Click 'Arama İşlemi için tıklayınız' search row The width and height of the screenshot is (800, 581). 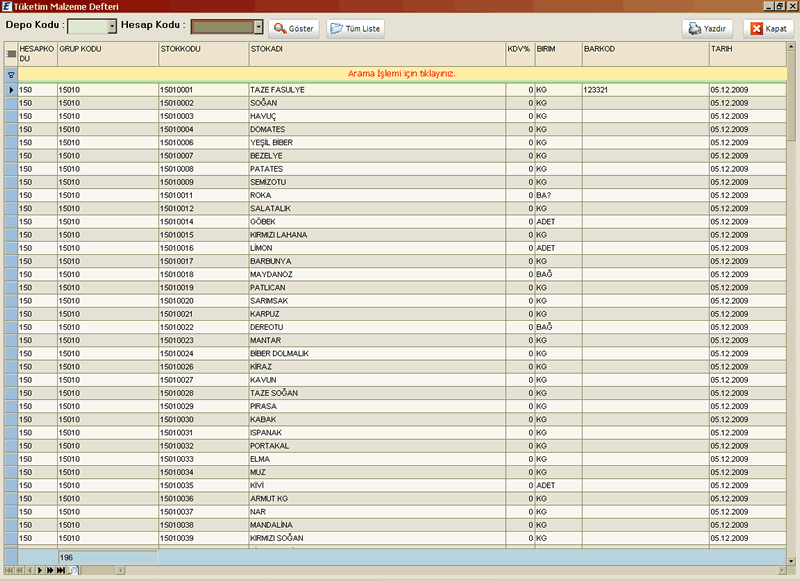[402, 74]
